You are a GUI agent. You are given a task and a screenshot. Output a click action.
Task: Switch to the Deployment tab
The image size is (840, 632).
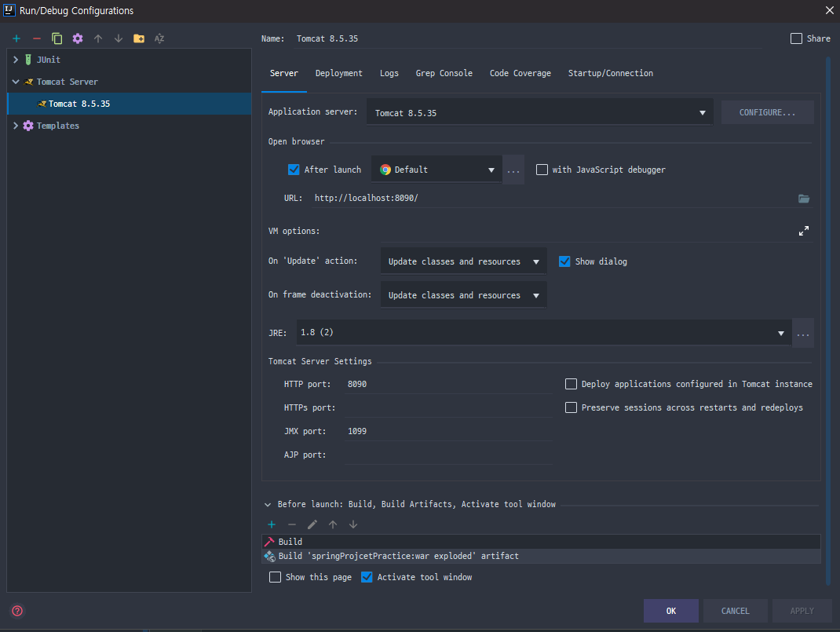(338, 73)
